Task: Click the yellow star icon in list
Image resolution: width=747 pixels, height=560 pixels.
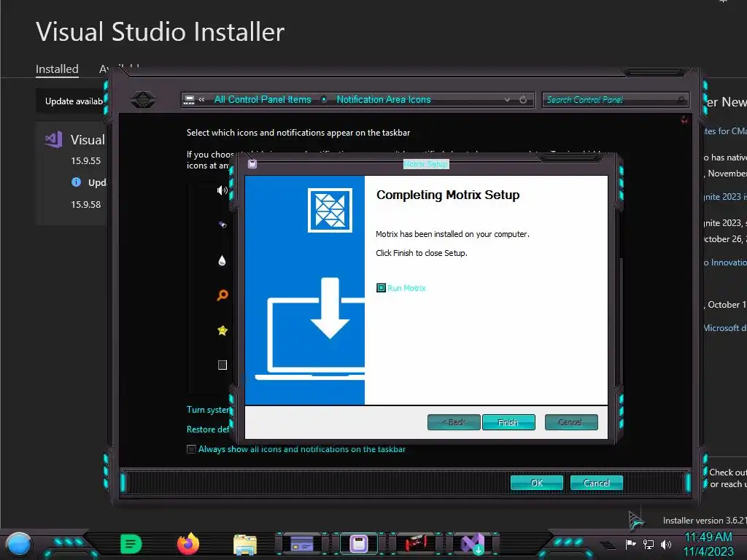Action: coord(222,330)
